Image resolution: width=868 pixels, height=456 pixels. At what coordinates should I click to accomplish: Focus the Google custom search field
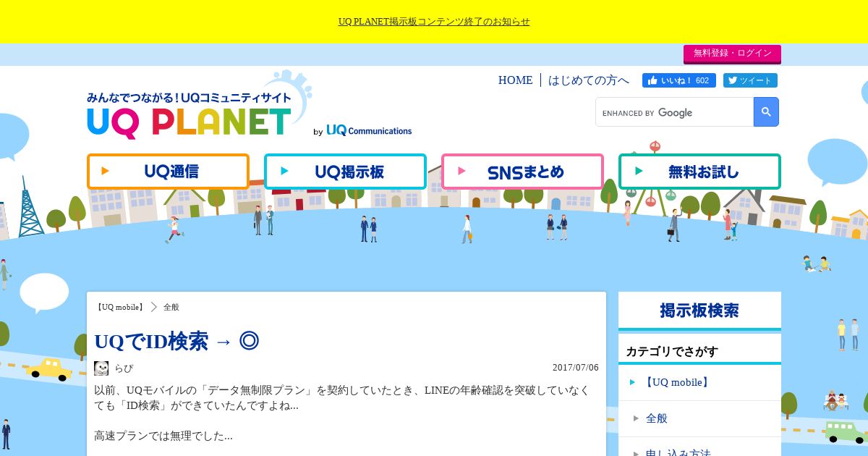click(674, 112)
